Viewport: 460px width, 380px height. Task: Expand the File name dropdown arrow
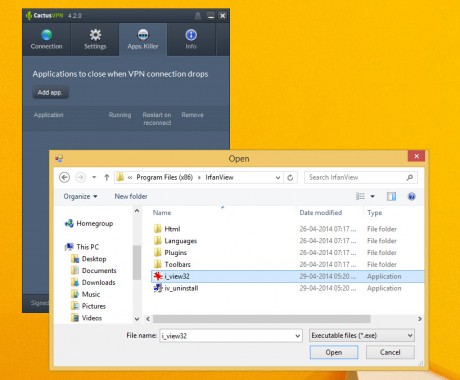tap(298, 336)
